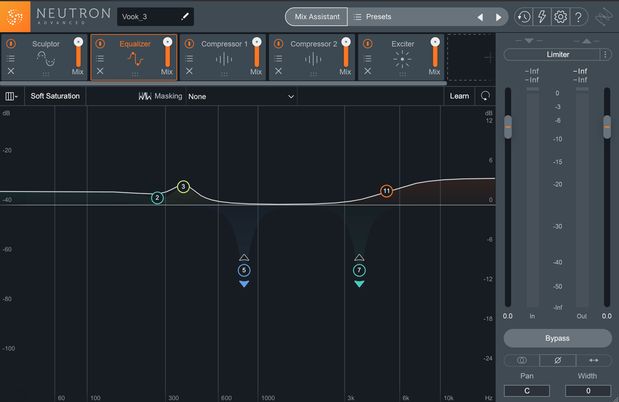Click Exciter Mix slider

coord(435,53)
